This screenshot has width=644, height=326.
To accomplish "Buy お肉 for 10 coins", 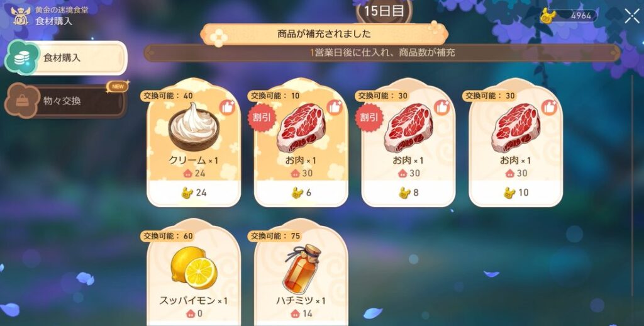I will pos(516,193).
